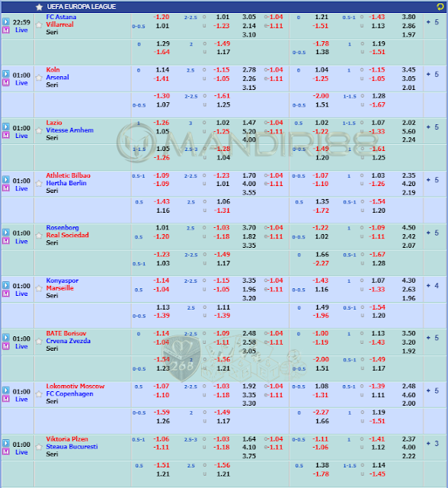This screenshot has height=488, width=448.
Task: Open statistics icon for Athletic Bilbao match
Action: [6, 188]
